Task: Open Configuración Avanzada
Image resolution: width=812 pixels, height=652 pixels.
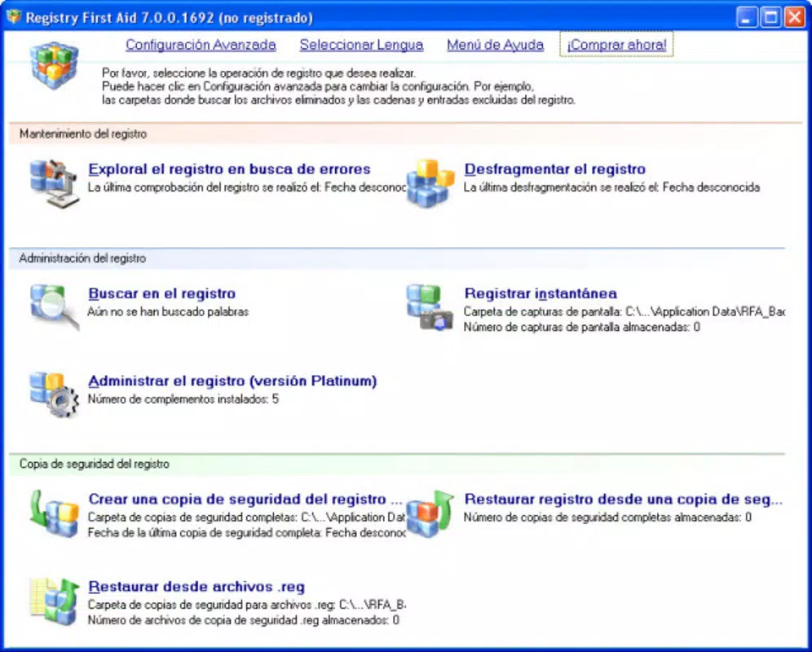Action: click(x=201, y=45)
